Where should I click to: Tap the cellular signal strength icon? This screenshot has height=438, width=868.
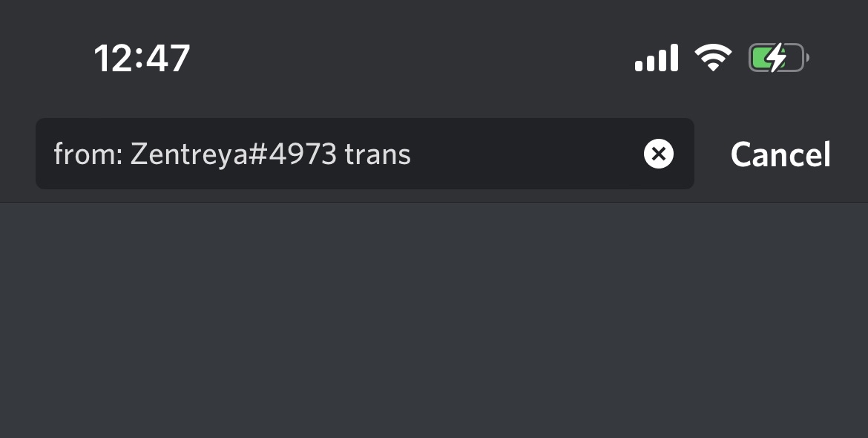[657, 58]
